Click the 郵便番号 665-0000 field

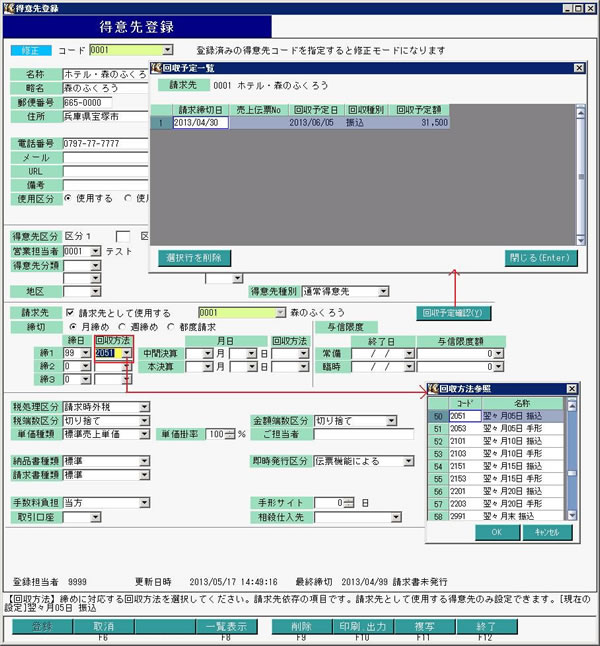pos(87,102)
